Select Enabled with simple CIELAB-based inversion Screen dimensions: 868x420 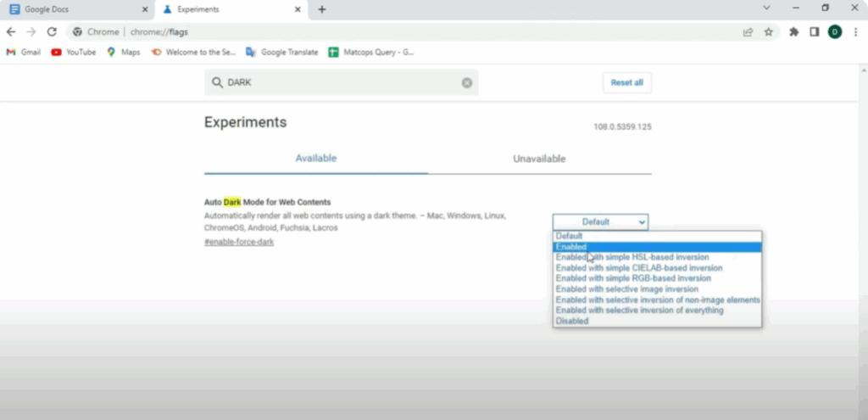pyautogui.click(x=657, y=267)
